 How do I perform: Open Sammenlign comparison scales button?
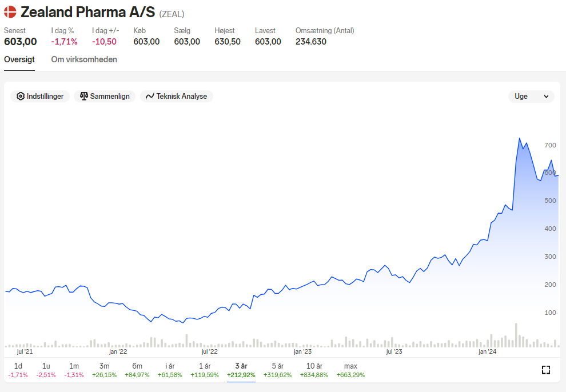coord(105,97)
